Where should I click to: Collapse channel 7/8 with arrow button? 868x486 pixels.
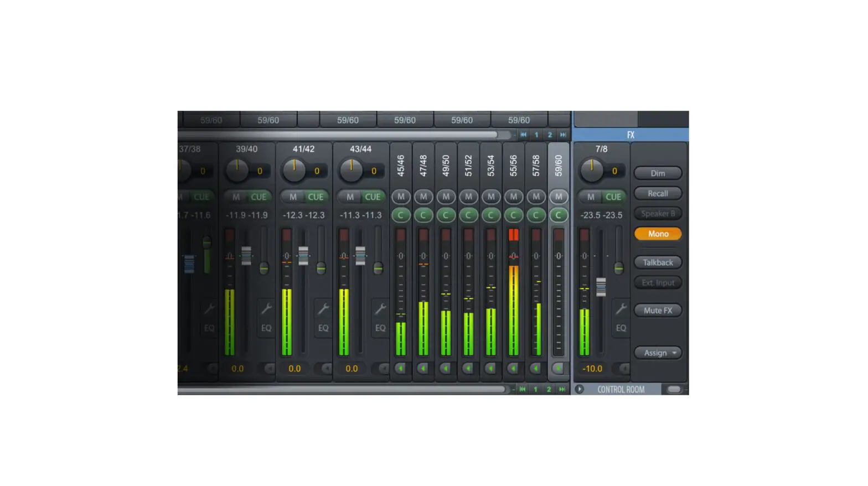(x=624, y=368)
